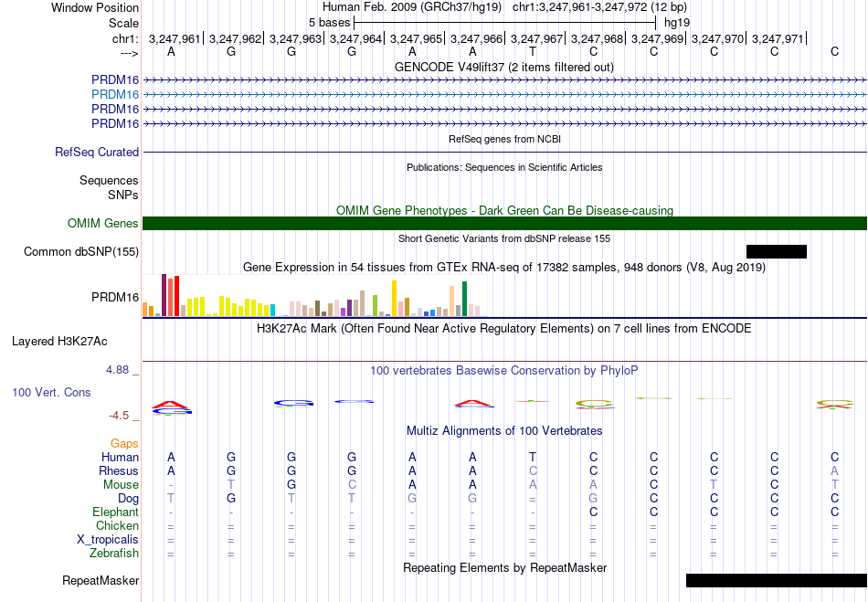Click the Scale label on the left
868x602 pixels.
coord(124,24)
